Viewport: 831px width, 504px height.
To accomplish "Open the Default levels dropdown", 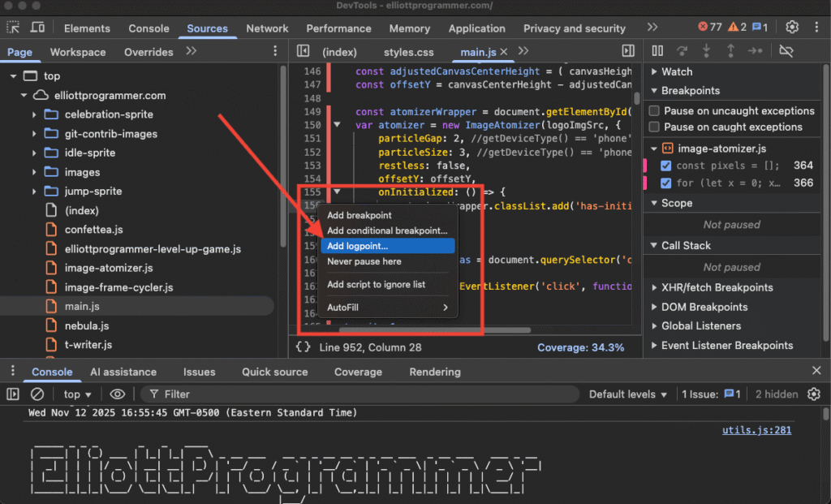I will pyautogui.click(x=628, y=394).
